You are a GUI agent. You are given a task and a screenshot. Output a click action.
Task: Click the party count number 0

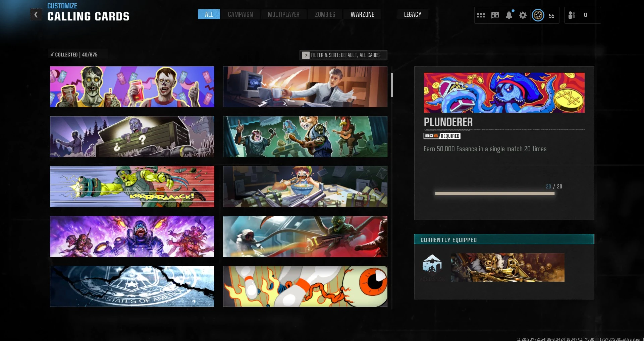point(586,15)
